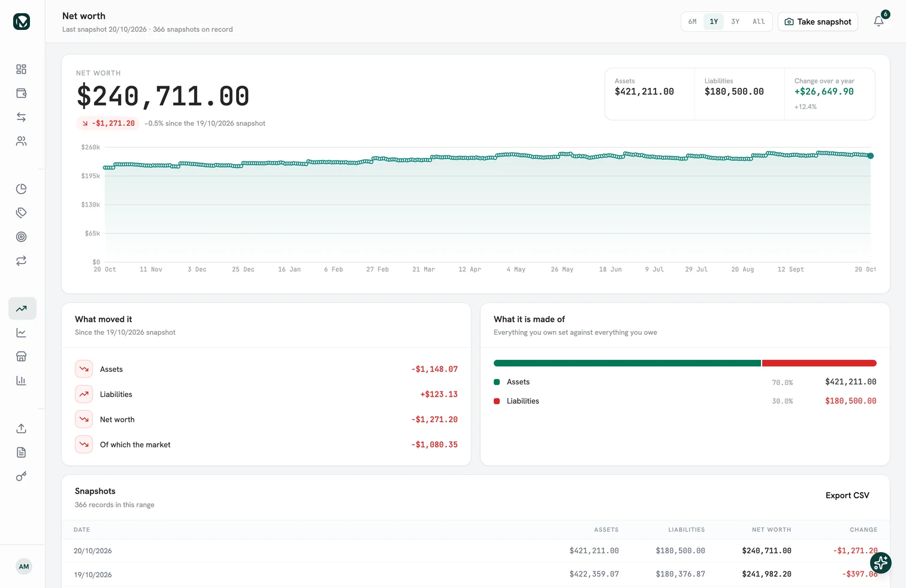Open the repeat loop icon in sidebar
The image size is (906, 588).
(x=22, y=261)
